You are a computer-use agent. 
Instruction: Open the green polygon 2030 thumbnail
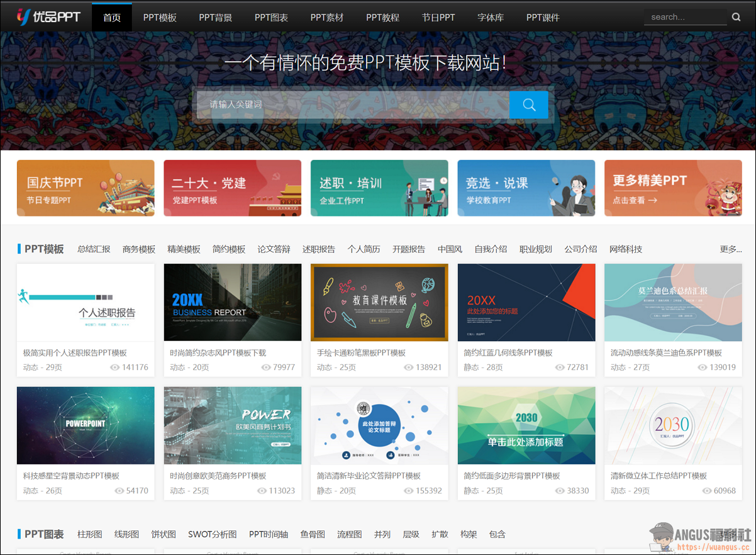pyautogui.click(x=526, y=426)
